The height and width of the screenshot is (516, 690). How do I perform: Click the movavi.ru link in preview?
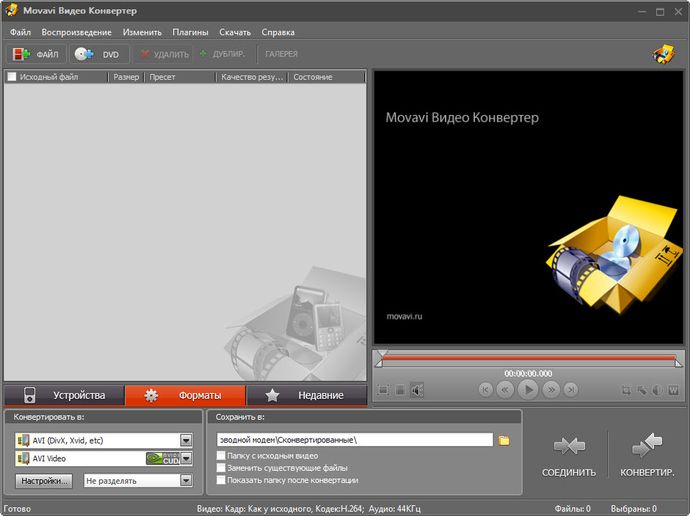(x=404, y=316)
